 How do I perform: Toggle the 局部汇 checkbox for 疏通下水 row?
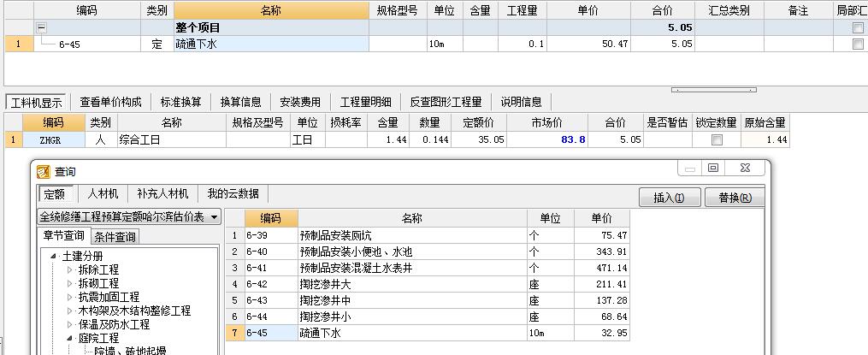coord(858,44)
